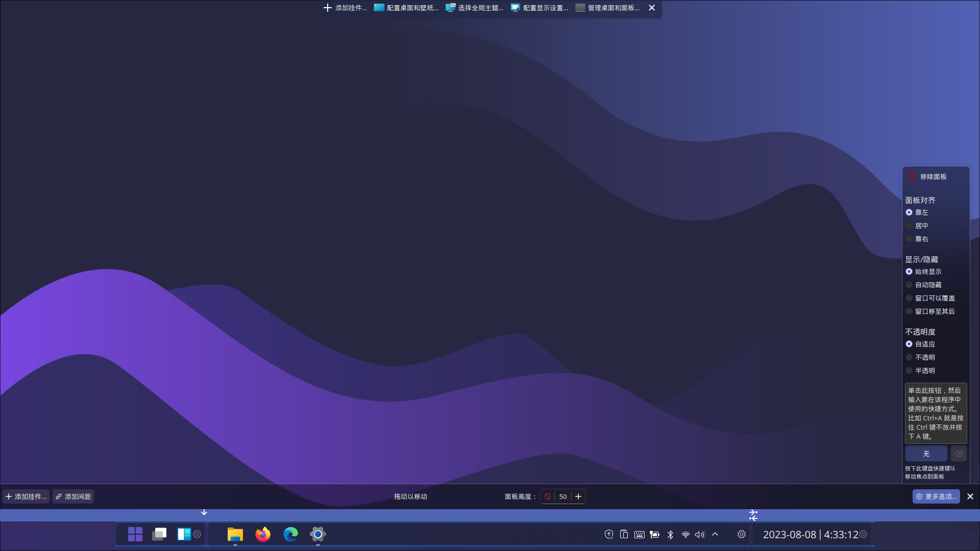Open 管理桌面和面板... in top toolbar

[607, 8]
